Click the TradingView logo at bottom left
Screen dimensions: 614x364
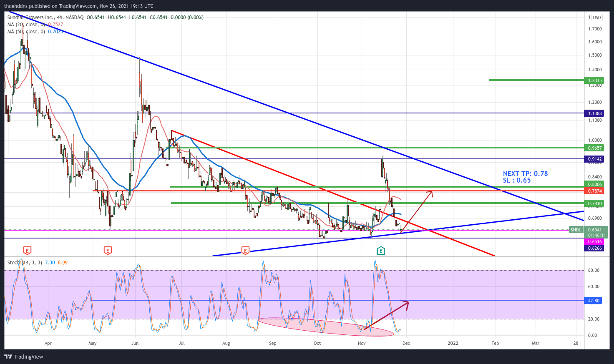24,356
